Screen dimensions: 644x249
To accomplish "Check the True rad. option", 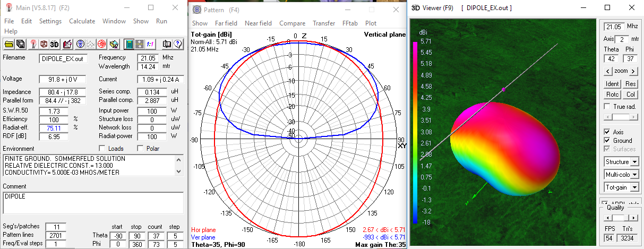I will pyautogui.click(x=607, y=107).
